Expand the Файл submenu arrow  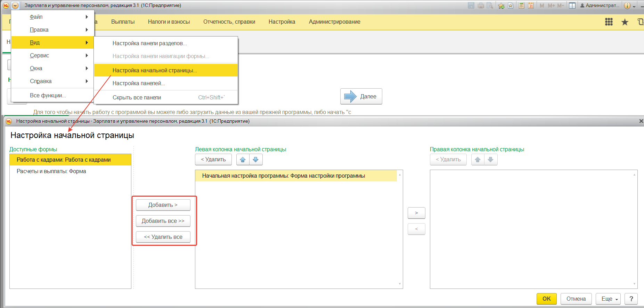coord(87,17)
